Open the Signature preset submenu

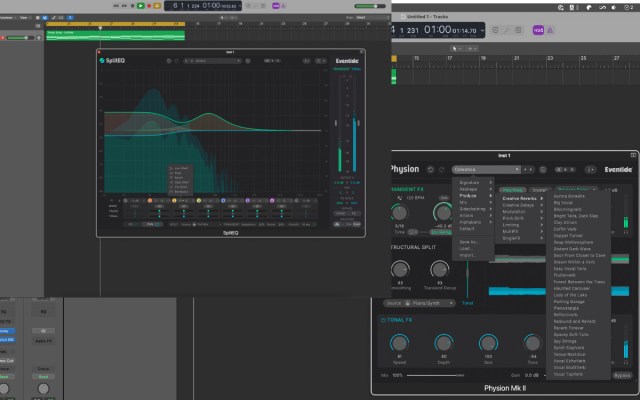[x=475, y=182]
